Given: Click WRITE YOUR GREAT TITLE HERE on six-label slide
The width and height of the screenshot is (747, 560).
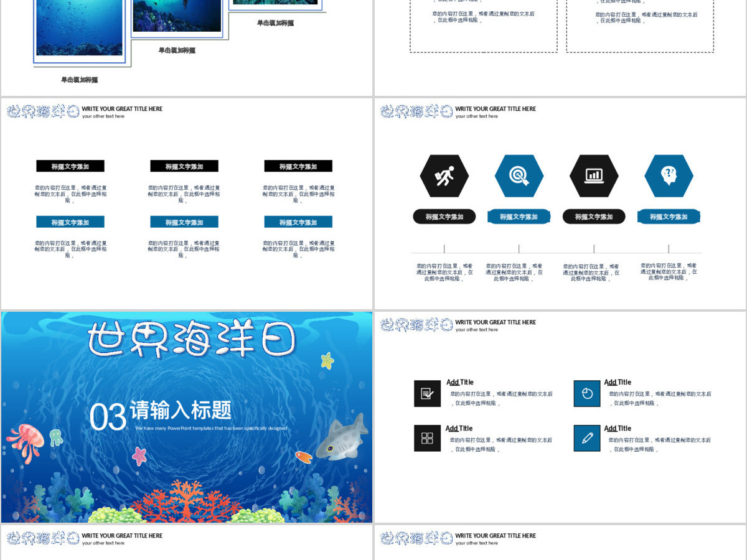Looking at the screenshot, I should (x=122, y=109).
